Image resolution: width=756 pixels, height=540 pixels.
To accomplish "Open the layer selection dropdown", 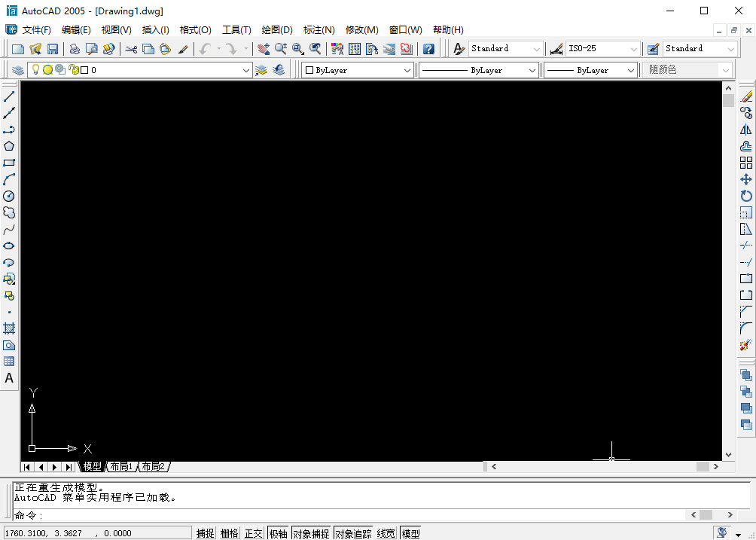I will click(246, 69).
